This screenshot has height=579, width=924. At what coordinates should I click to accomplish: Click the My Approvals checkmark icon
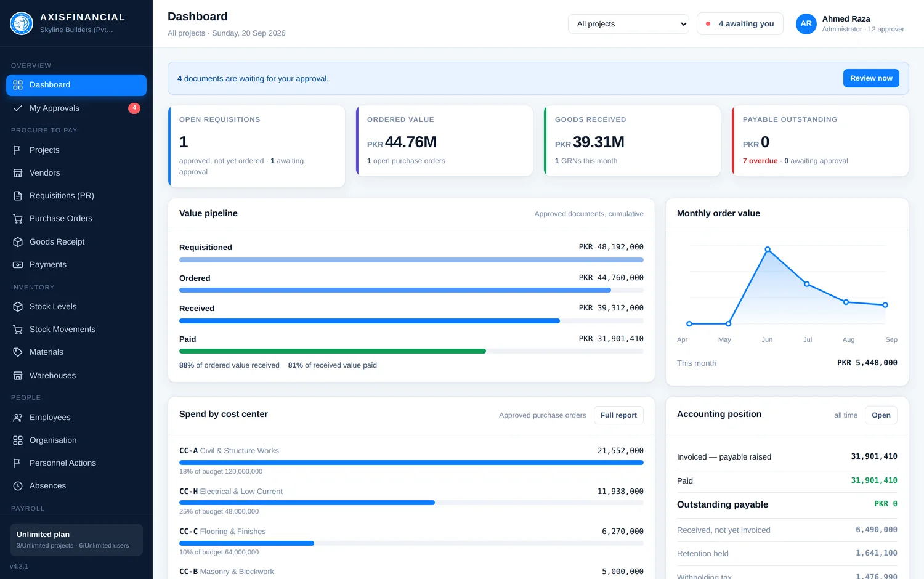[18, 108]
